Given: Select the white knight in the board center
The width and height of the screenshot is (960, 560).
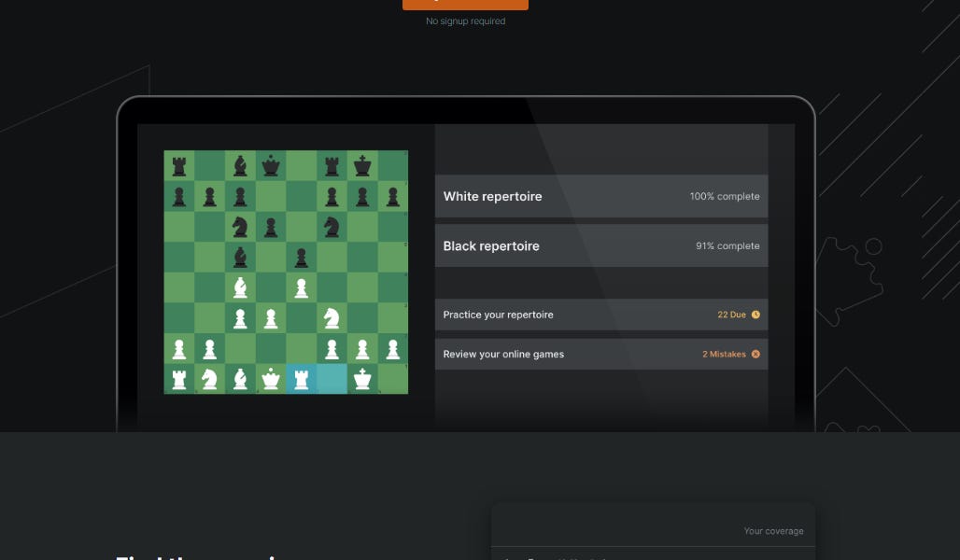Looking at the screenshot, I should (x=332, y=319).
